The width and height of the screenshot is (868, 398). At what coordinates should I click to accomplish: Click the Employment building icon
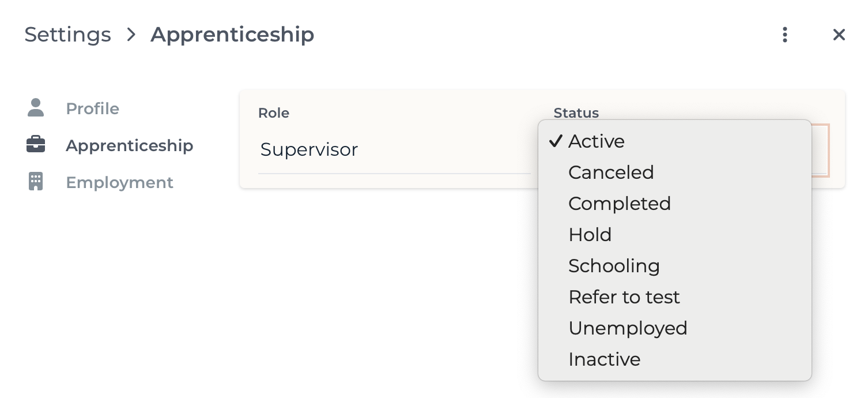pyautogui.click(x=36, y=182)
